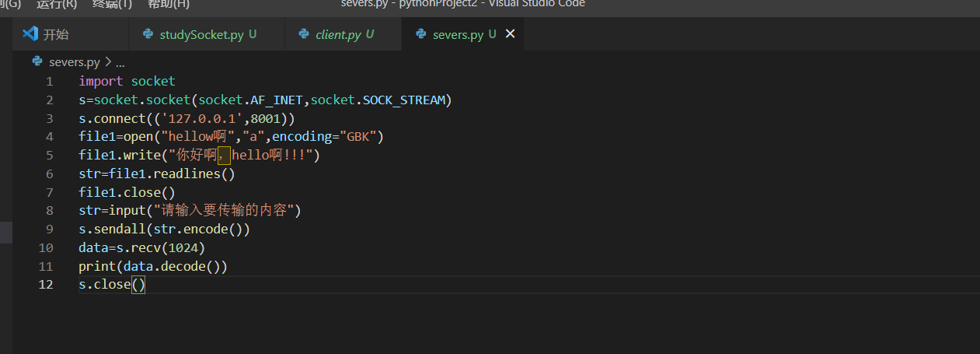Open the client.py tab
The width and height of the screenshot is (980, 354).
(338, 34)
